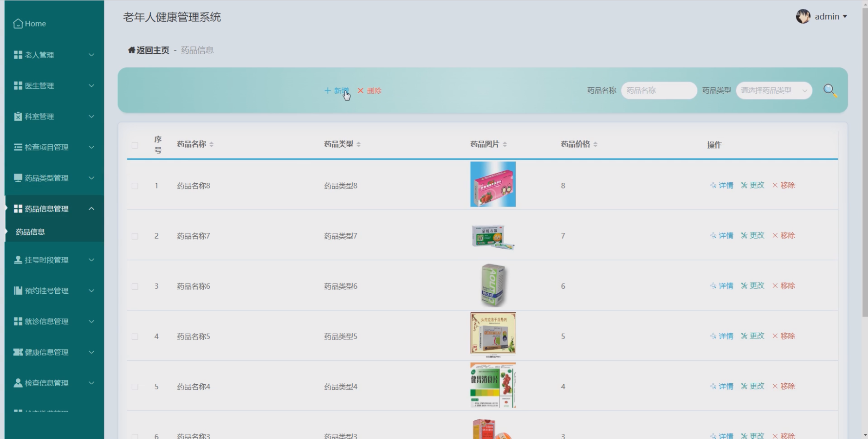The image size is (868, 439).
Task: Expand the 老人管理 chevron
Action: click(91, 55)
